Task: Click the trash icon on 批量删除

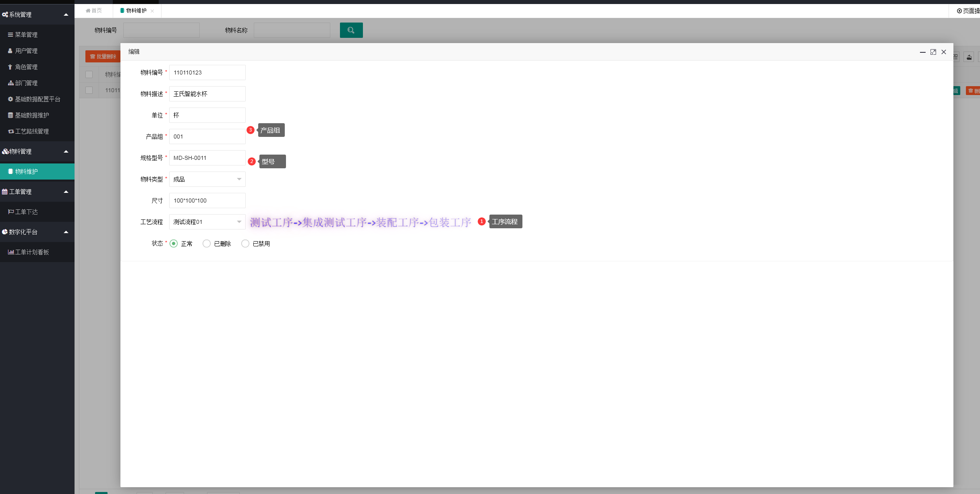Action: click(92, 56)
